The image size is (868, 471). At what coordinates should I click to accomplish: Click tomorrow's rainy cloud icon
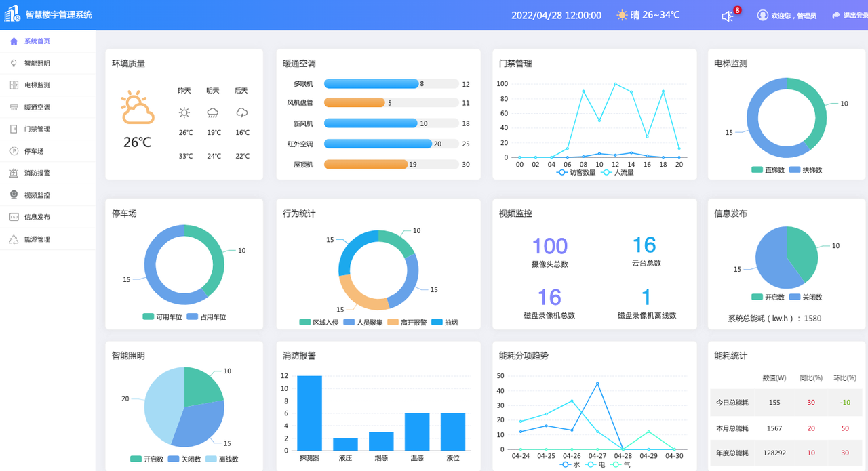click(x=213, y=112)
